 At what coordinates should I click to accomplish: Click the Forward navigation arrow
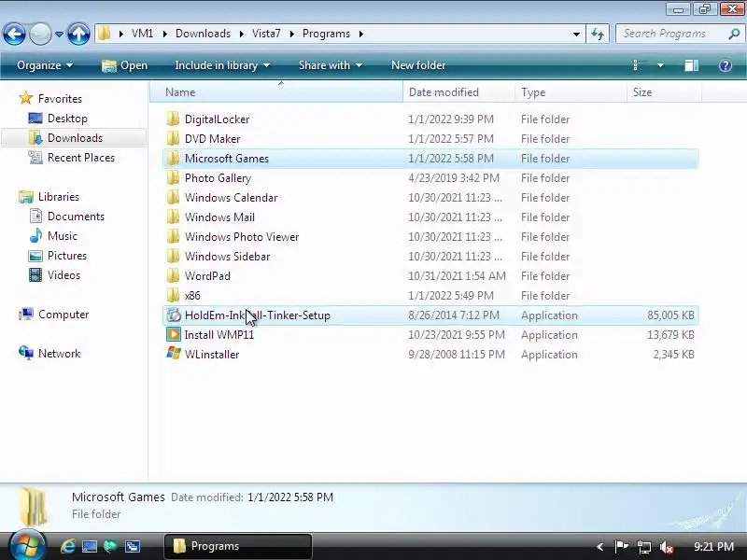[x=40, y=34]
